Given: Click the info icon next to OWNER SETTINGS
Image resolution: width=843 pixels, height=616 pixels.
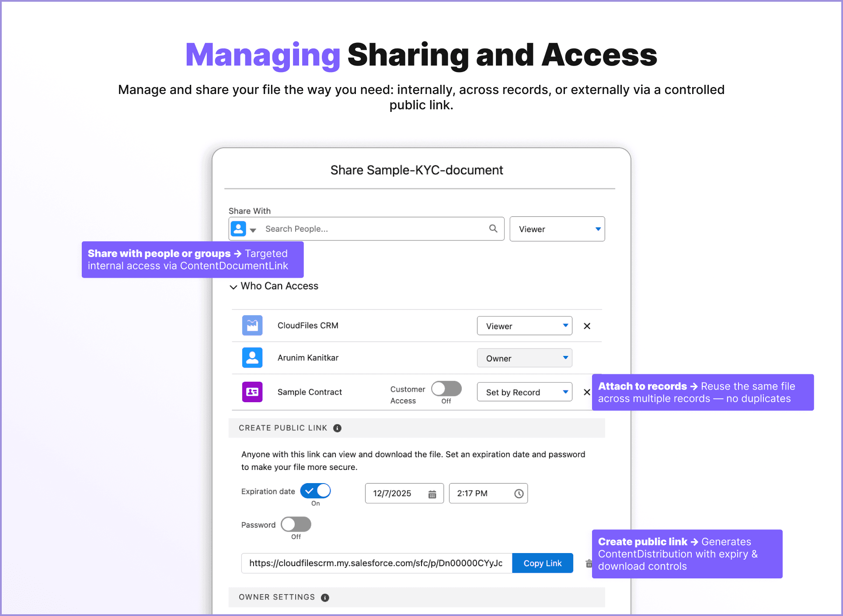Looking at the screenshot, I should [325, 597].
